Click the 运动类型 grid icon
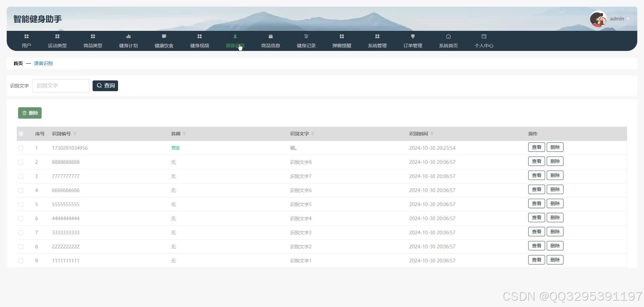The height and width of the screenshot is (307, 644). 57,36
